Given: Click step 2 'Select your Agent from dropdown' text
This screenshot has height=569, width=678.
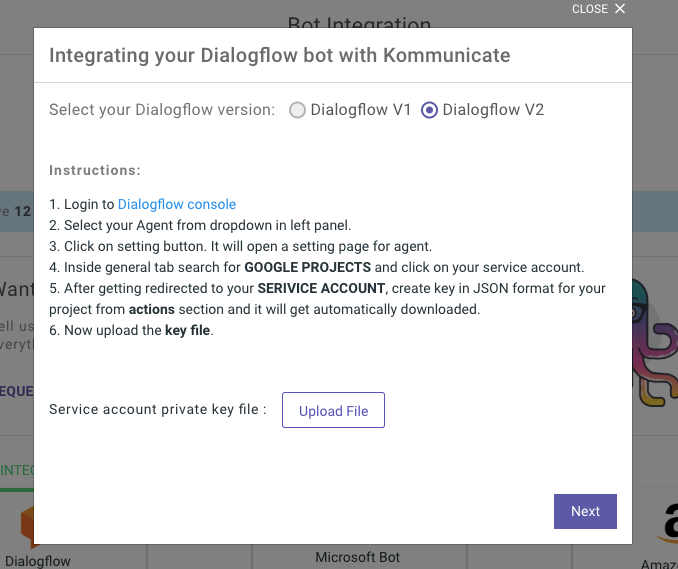Looking at the screenshot, I should point(200,225).
